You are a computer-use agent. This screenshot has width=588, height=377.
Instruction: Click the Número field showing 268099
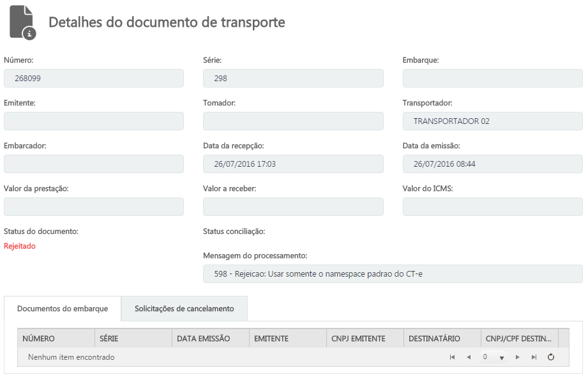(x=94, y=79)
